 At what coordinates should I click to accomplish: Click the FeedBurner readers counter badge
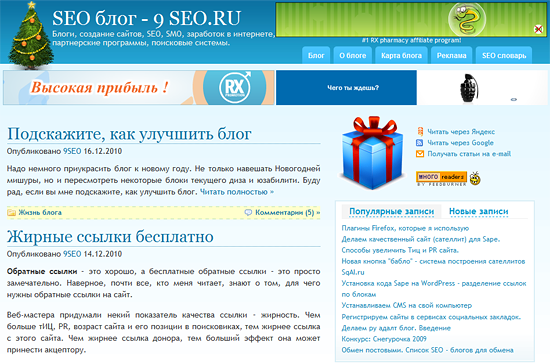click(x=441, y=178)
